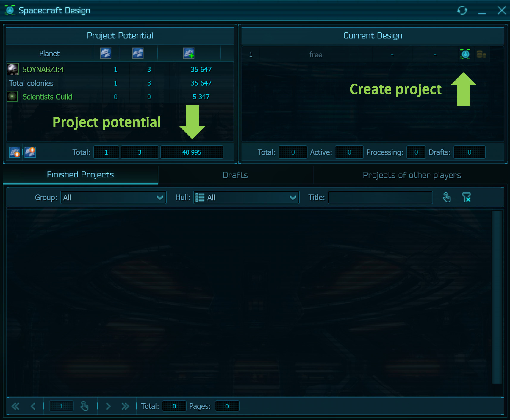
Task: Jump to first page with double left arrow
Action: tap(15, 406)
